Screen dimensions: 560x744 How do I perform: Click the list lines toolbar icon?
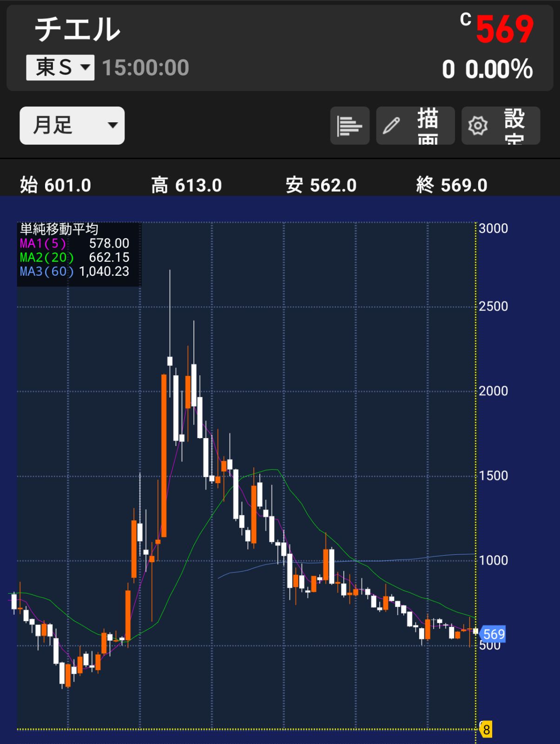(350, 126)
